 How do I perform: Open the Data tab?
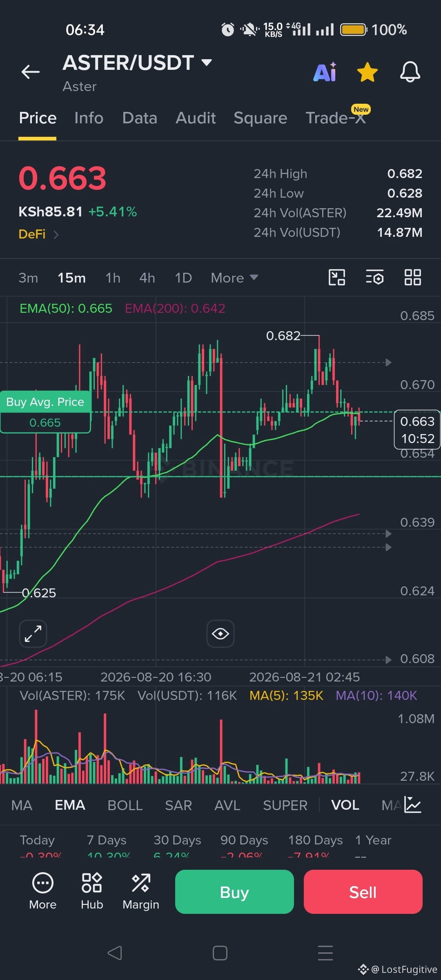140,118
